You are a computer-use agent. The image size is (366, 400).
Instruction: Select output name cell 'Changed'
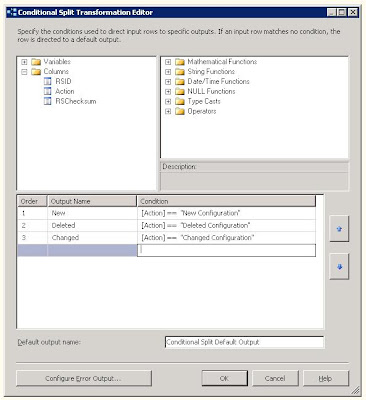point(92,238)
